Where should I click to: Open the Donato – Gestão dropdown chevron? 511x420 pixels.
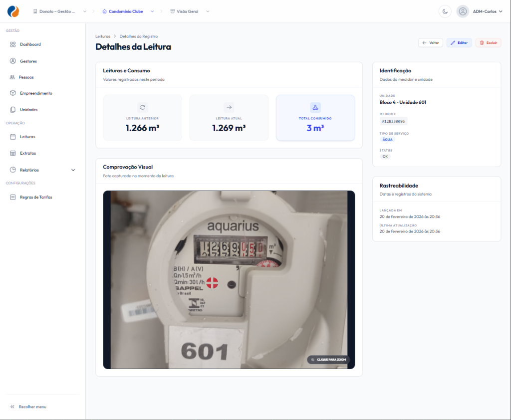pos(85,11)
